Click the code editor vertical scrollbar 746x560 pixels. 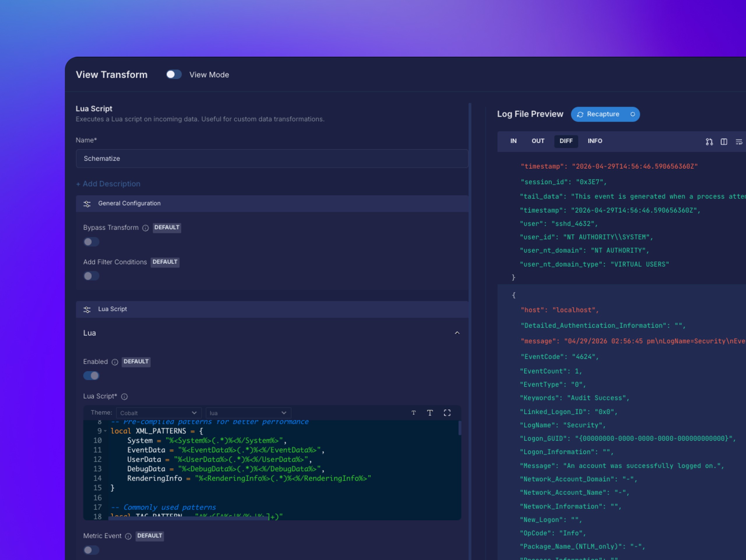click(459, 428)
